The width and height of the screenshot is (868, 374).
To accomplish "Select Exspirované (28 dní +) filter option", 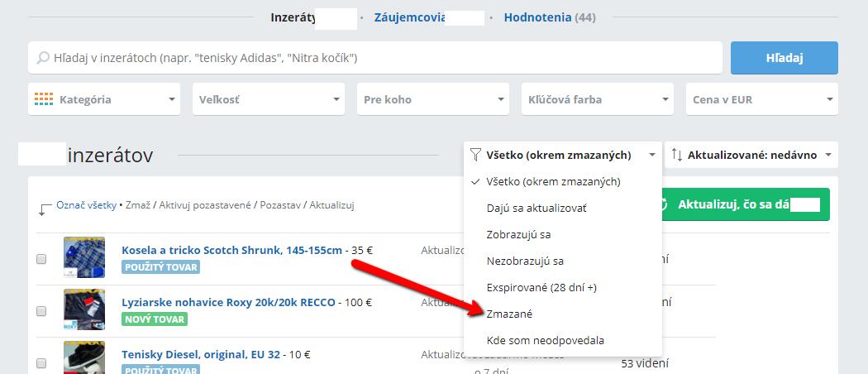I will pos(541,288).
